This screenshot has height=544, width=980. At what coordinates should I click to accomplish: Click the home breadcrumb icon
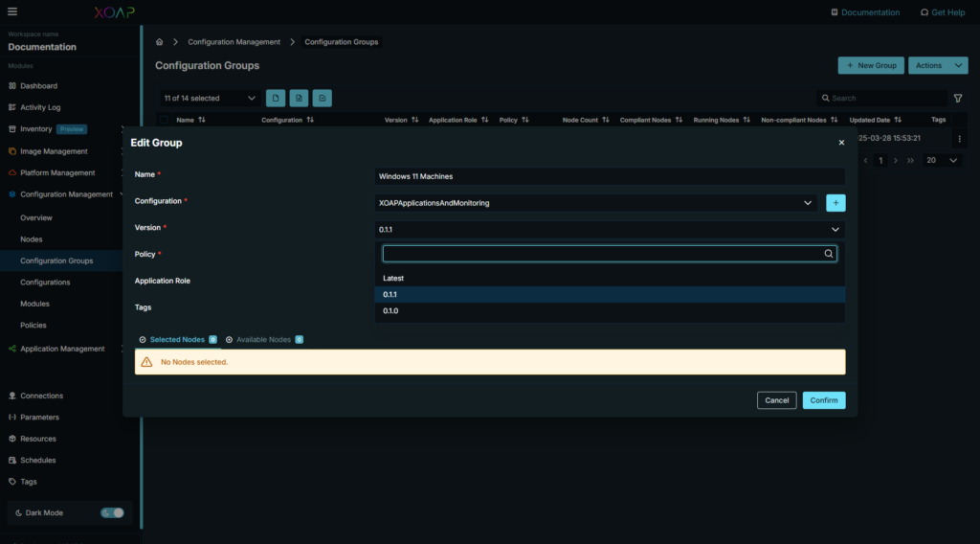tap(160, 42)
